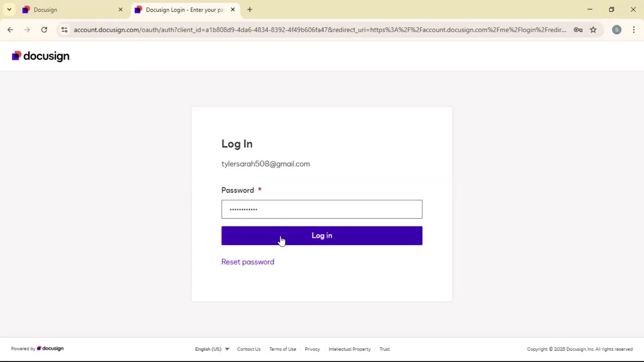
Task: Reload the page with refresh icon
Action: (x=44, y=30)
